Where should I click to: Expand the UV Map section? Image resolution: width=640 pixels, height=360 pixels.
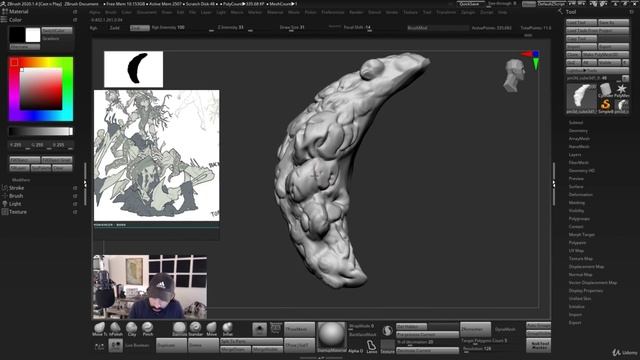(576, 251)
